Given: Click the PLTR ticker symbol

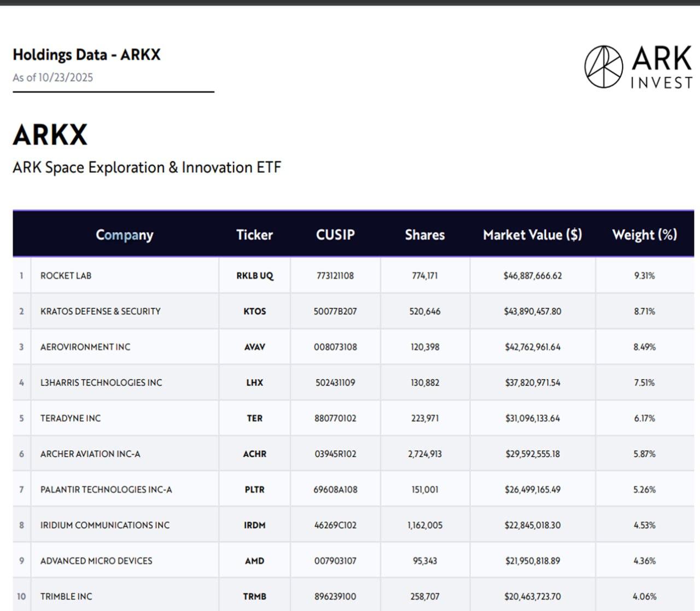Looking at the screenshot, I should 254,490.
